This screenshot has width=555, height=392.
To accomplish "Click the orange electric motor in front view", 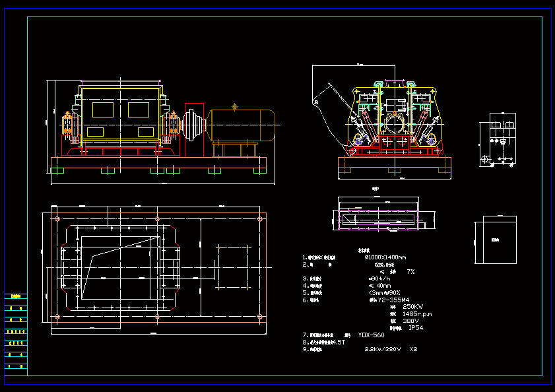I will coord(242,125).
